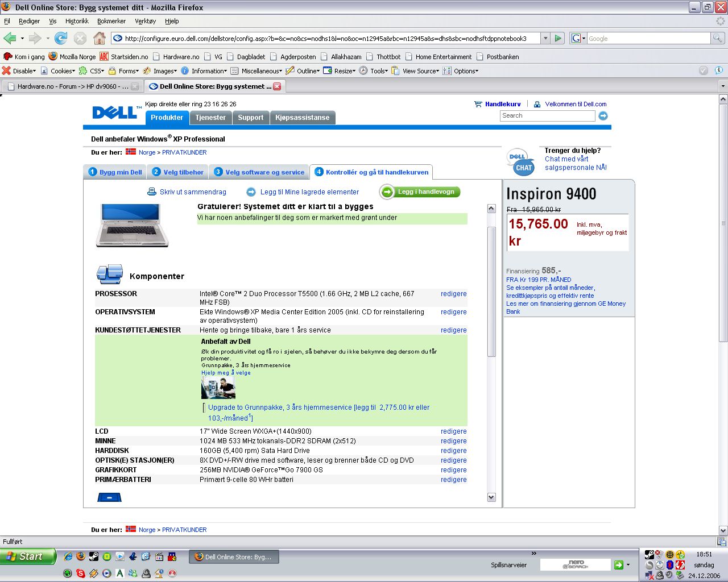Click the Google search input field
Screen dimensions: 728x582
click(x=648, y=38)
